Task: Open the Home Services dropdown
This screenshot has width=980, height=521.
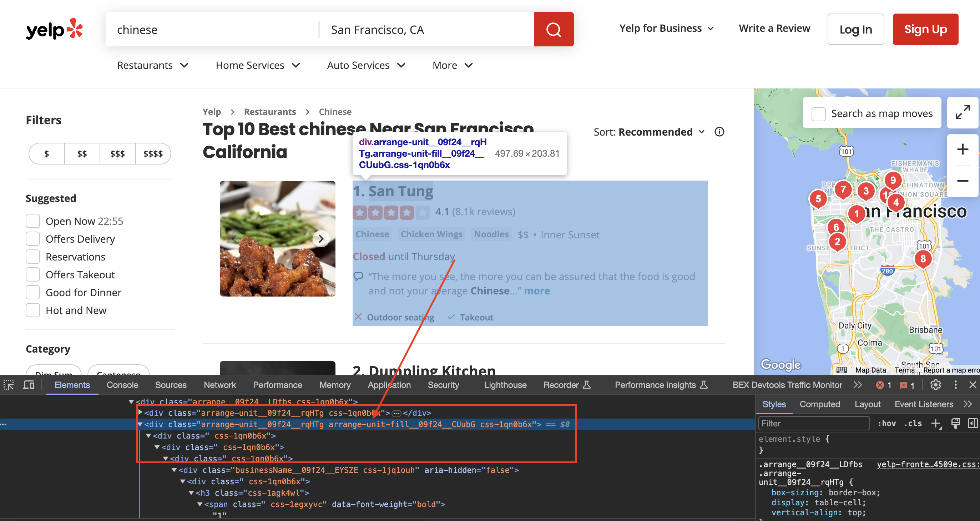Action: [258, 65]
